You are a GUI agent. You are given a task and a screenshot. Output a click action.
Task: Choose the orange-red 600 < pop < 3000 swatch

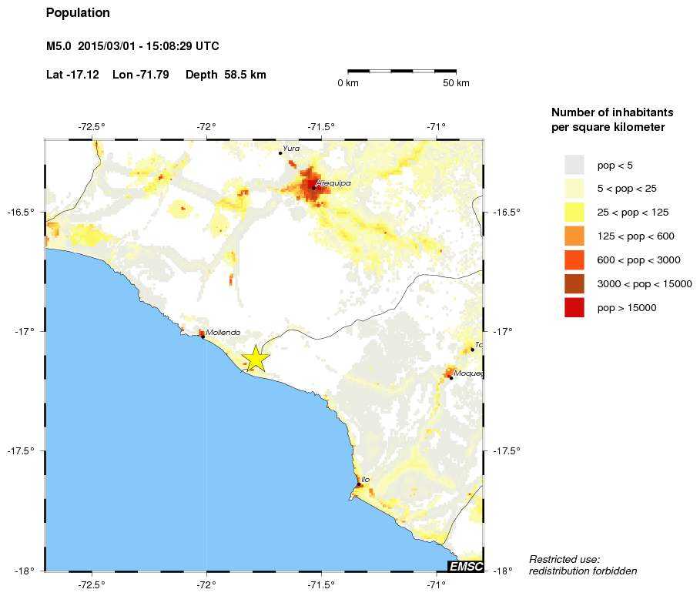tap(574, 259)
